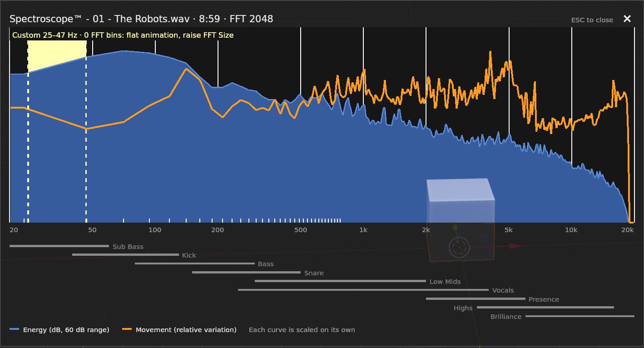
Task: Click the '10k' frequency axis label
Action: click(571, 230)
